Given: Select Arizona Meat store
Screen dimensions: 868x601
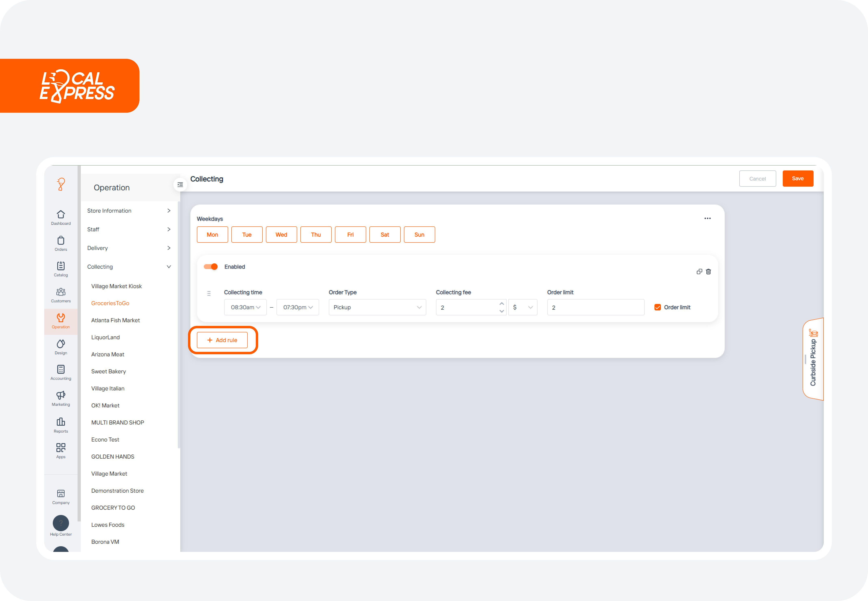Looking at the screenshot, I should [108, 354].
